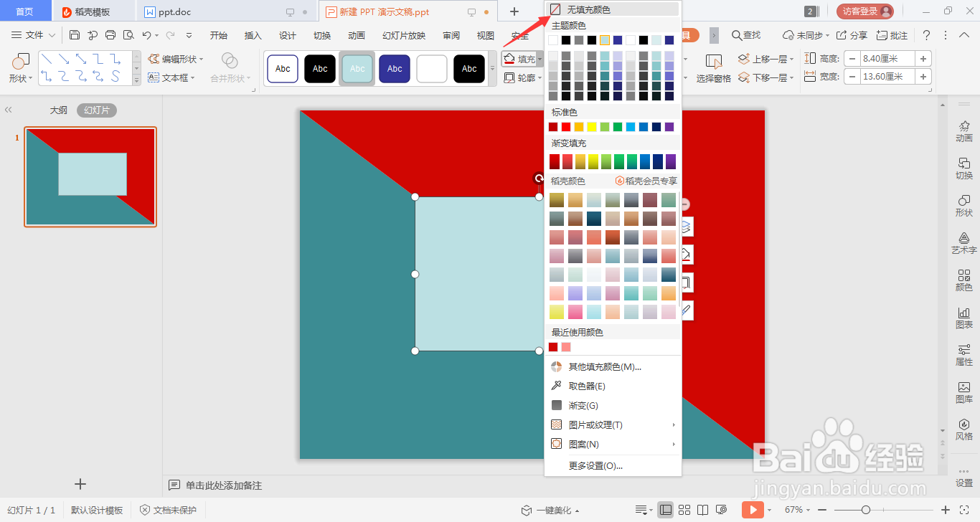Image resolution: width=980 pixels, height=522 pixels.
Task: Open the Animation (动画) sidebar panel
Action: tap(964, 130)
